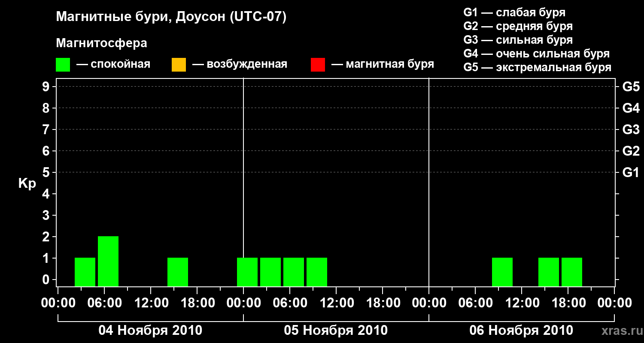Click the '— спокойная' legend label
The image size is (644, 343).
point(113,64)
